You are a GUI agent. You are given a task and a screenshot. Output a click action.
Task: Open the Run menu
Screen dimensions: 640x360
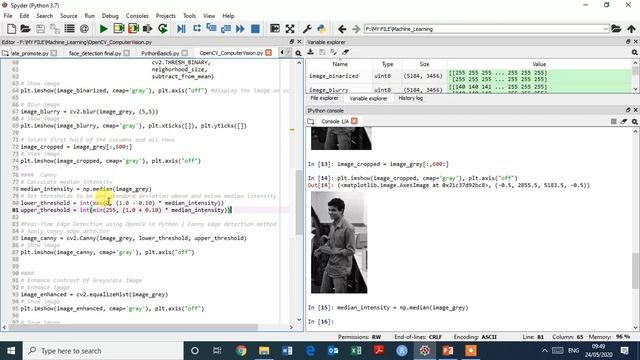tap(89, 16)
